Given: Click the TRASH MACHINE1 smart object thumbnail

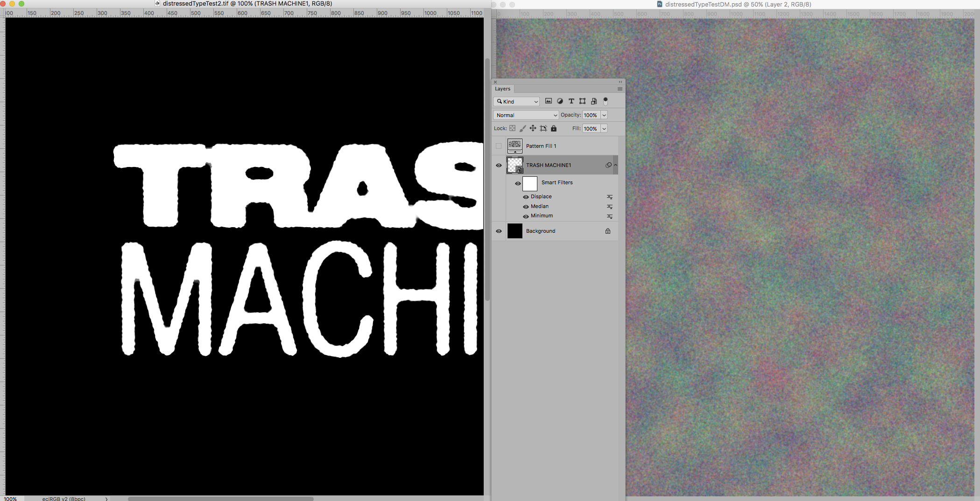Looking at the screenshot, I should [x=515, y=165].
